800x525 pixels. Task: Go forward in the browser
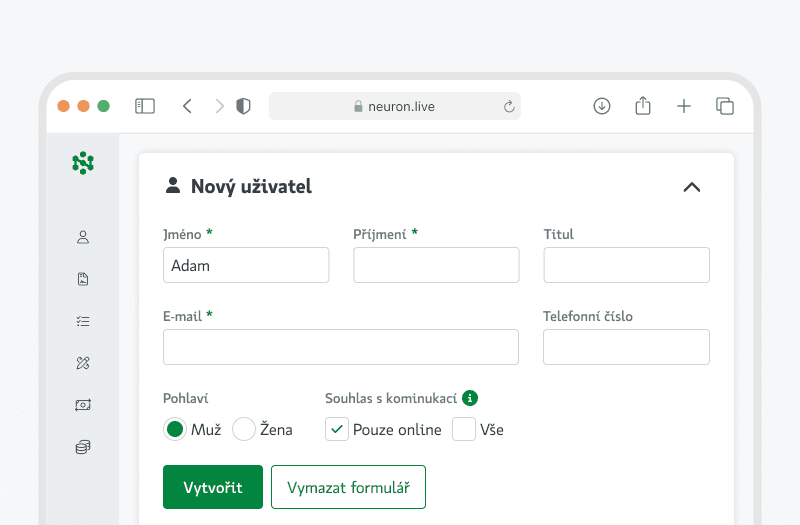219,106
